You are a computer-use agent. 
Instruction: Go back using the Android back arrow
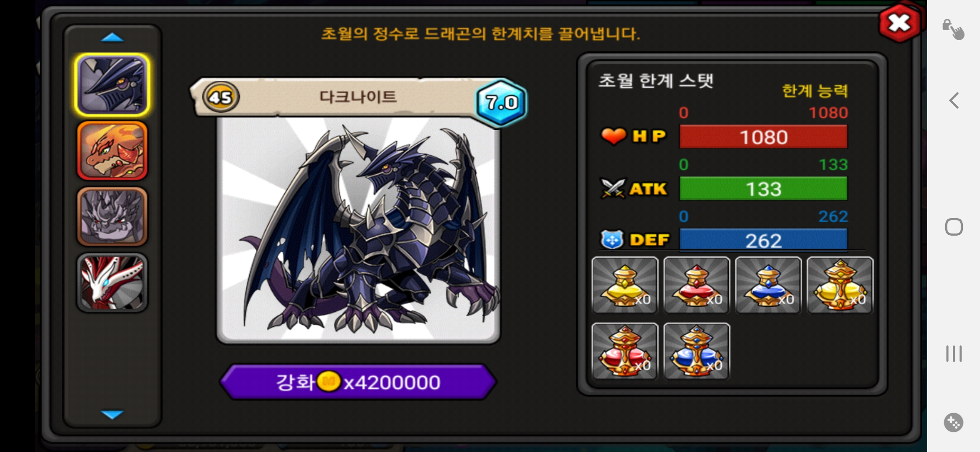pos(954,100)
